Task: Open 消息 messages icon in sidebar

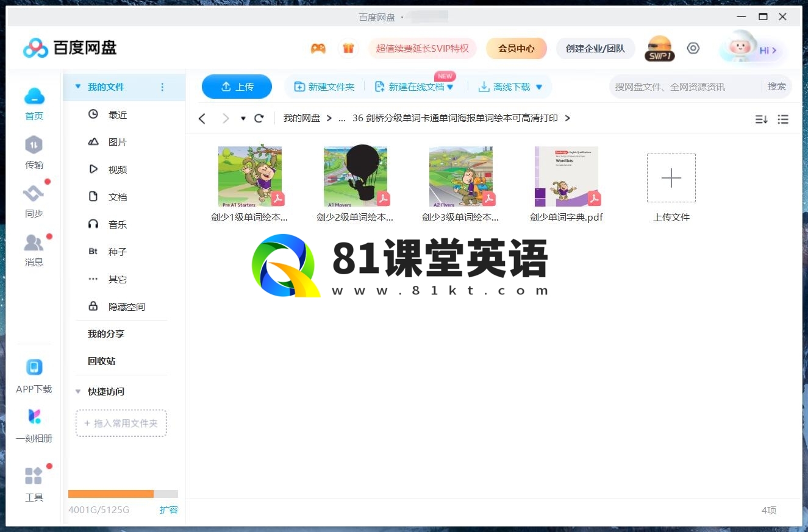Action: [34, 243]
